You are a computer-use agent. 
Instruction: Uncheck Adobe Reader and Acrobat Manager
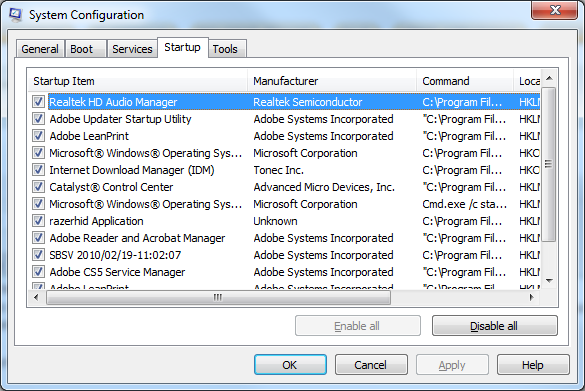(x=38, y=238)
